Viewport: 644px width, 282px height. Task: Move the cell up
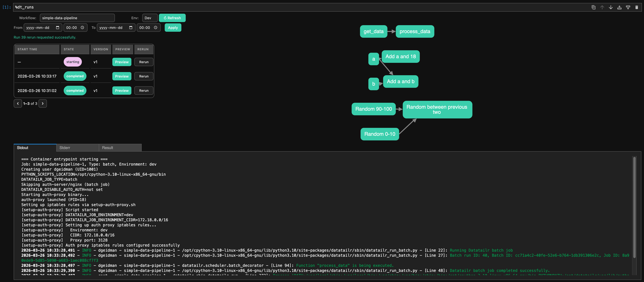click(x=602, y=7)
